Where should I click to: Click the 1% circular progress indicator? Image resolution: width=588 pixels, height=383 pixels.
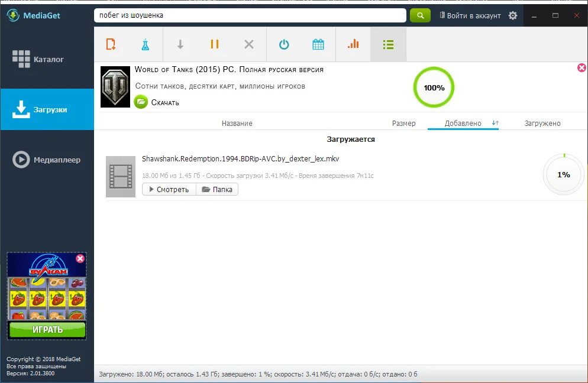coord(563,174)
